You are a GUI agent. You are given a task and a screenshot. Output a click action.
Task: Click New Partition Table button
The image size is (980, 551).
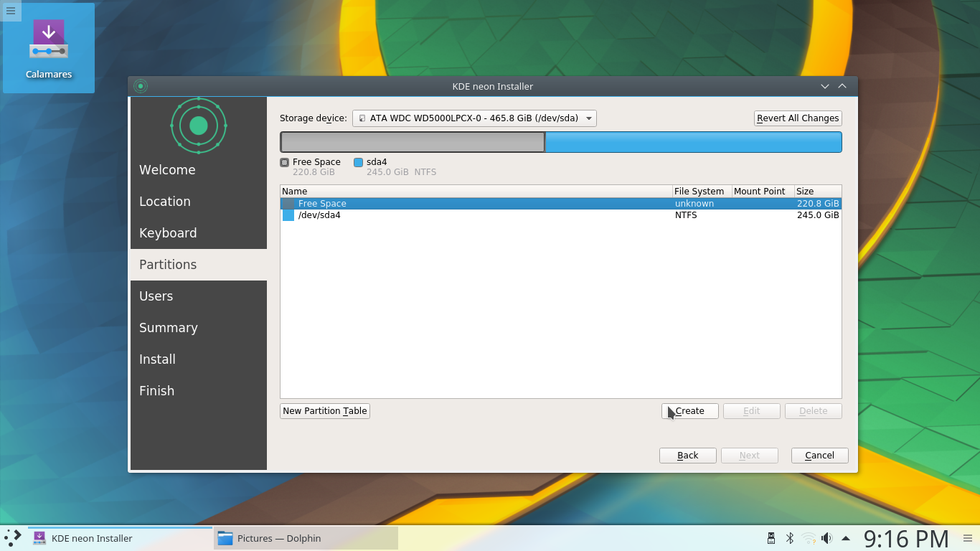click(325, 411)
